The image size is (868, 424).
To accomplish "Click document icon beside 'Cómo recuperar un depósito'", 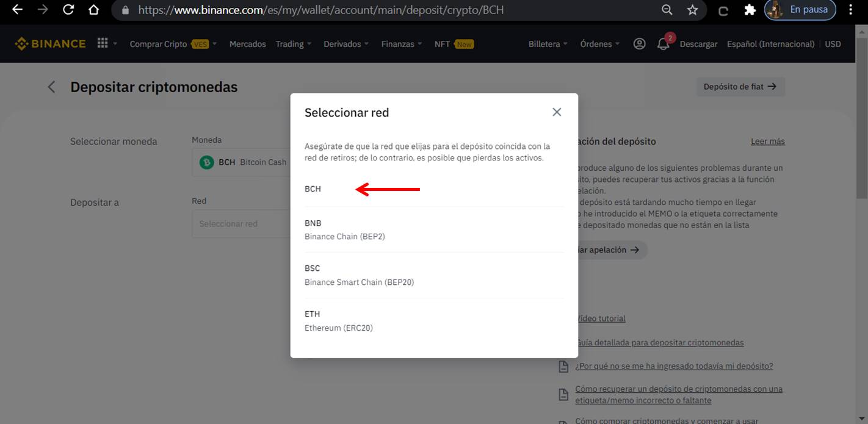I will click(564, 395).
